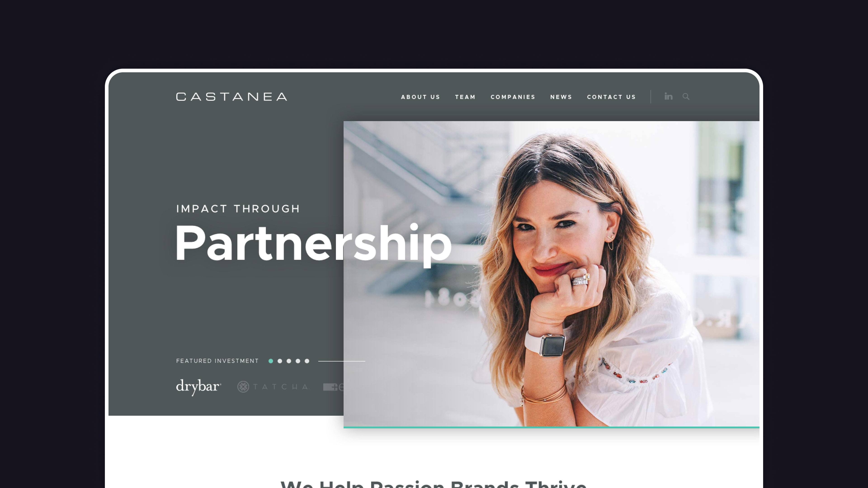Click the hero photo of the woman
The height and width of the screenshot is (488, 868).
point(551,274)
